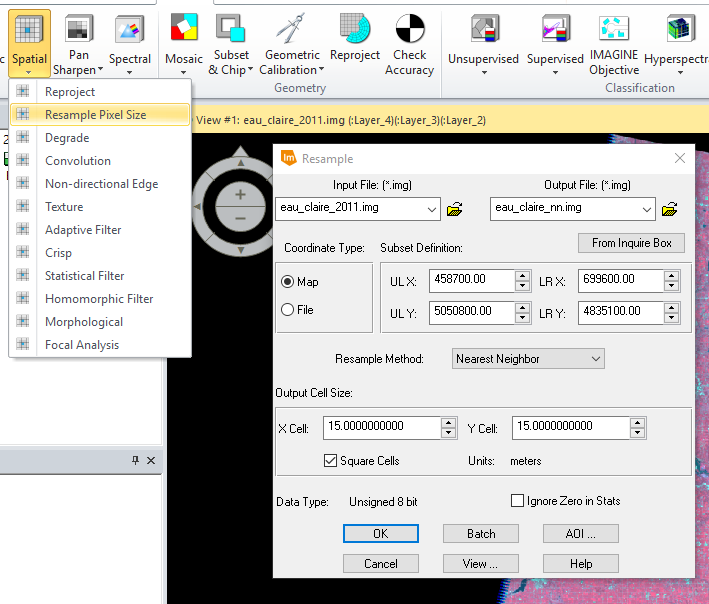Click the UL Y coordinate field

(472, 312)
